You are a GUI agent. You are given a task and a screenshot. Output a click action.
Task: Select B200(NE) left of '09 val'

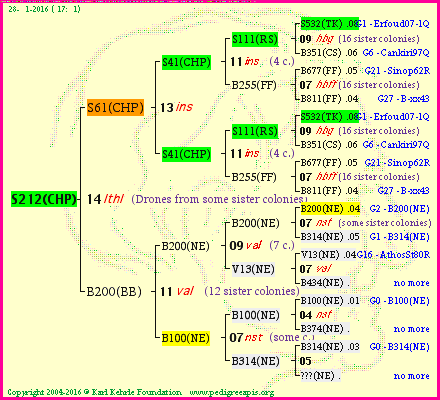186,246
